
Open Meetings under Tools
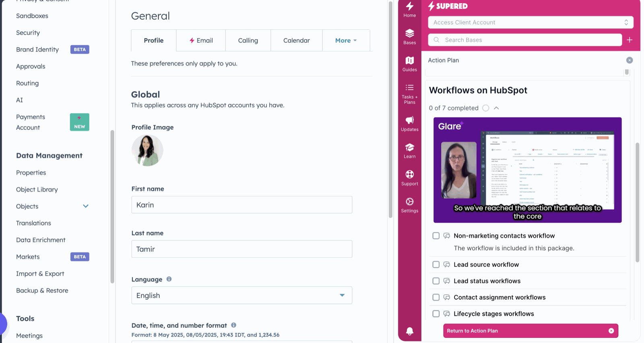click(29, 336)
